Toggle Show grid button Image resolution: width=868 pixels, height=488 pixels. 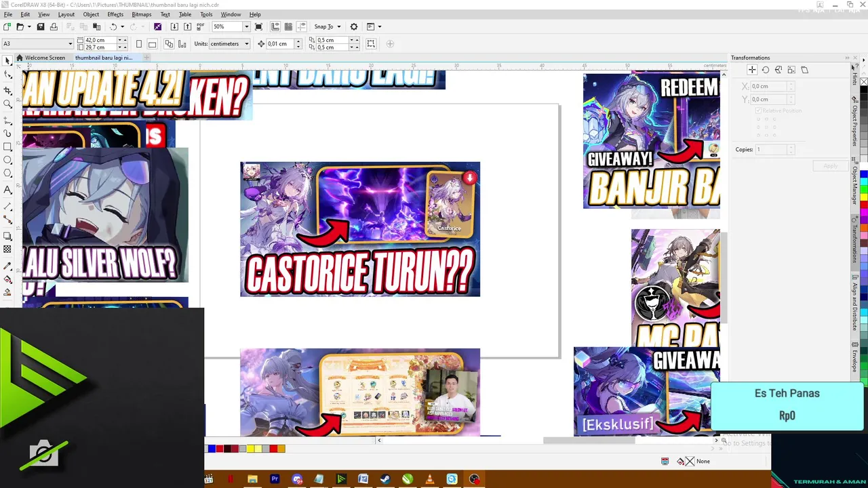[x=288, y=26]
